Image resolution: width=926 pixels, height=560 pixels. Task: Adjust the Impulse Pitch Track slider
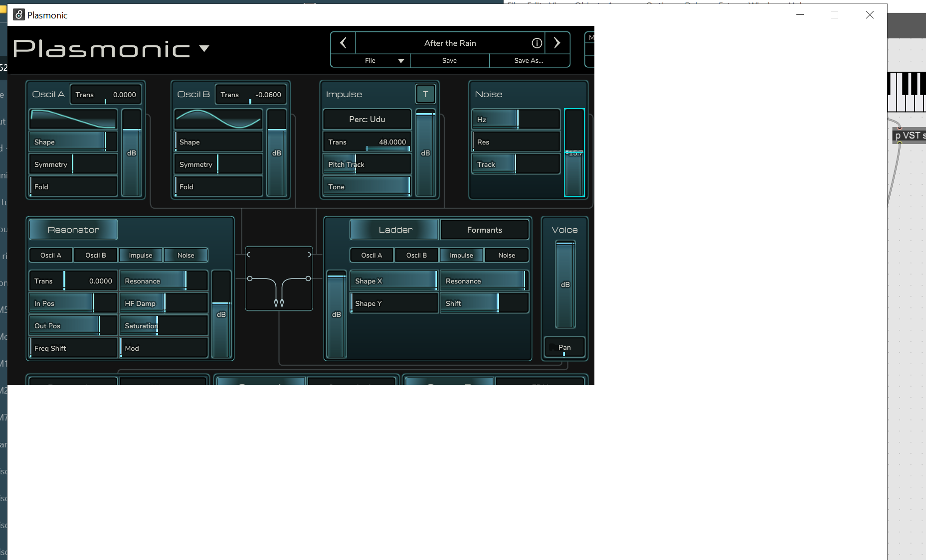[367, 164]
